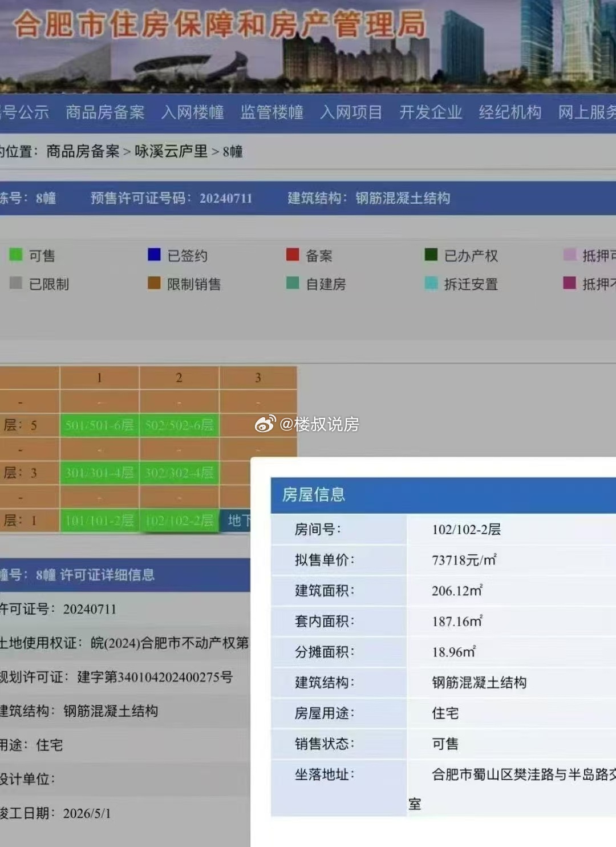
Task: Click the red 备案 legend swatch
Action: pos(293,255)
